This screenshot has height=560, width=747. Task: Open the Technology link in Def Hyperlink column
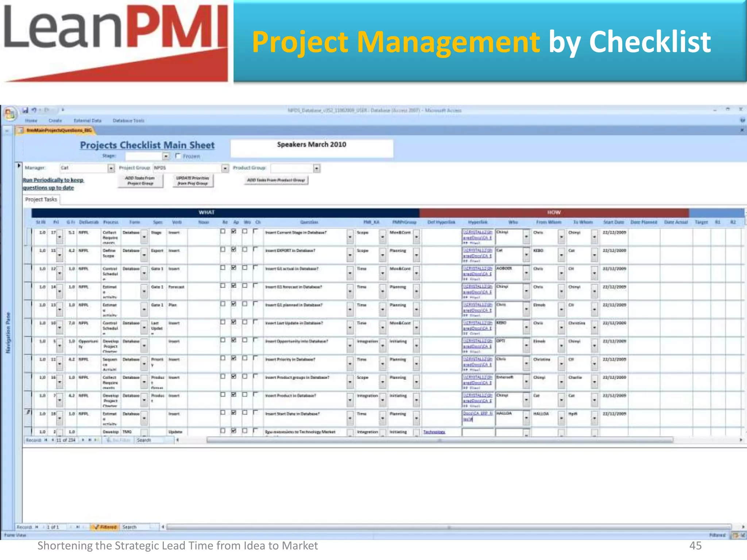point(434,432)
